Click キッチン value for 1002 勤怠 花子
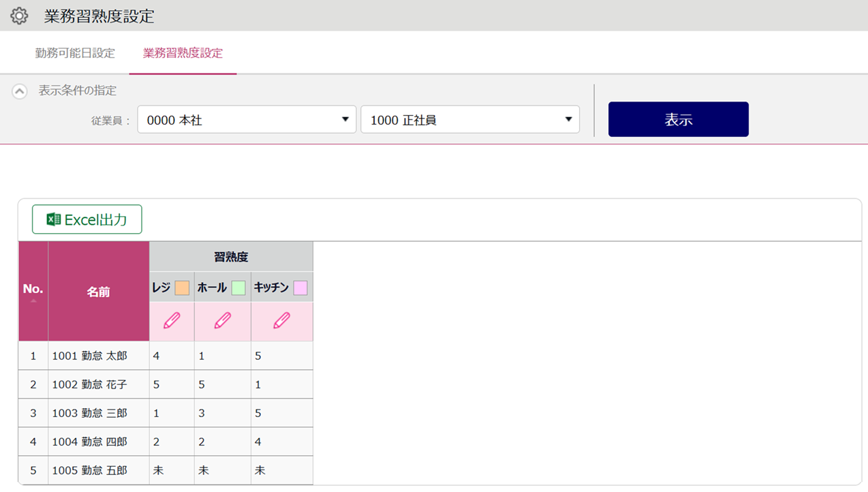Image resolution: width=868 pixels, height=492 pixels. click(258, 384)
